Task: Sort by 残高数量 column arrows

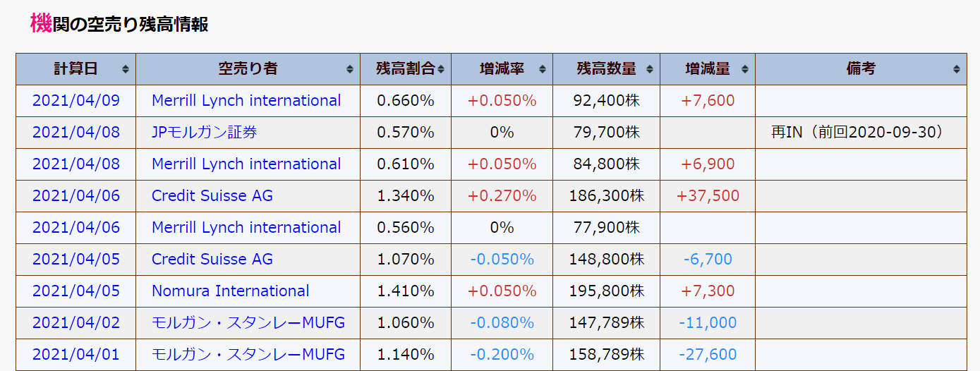Action: (650, 69)
